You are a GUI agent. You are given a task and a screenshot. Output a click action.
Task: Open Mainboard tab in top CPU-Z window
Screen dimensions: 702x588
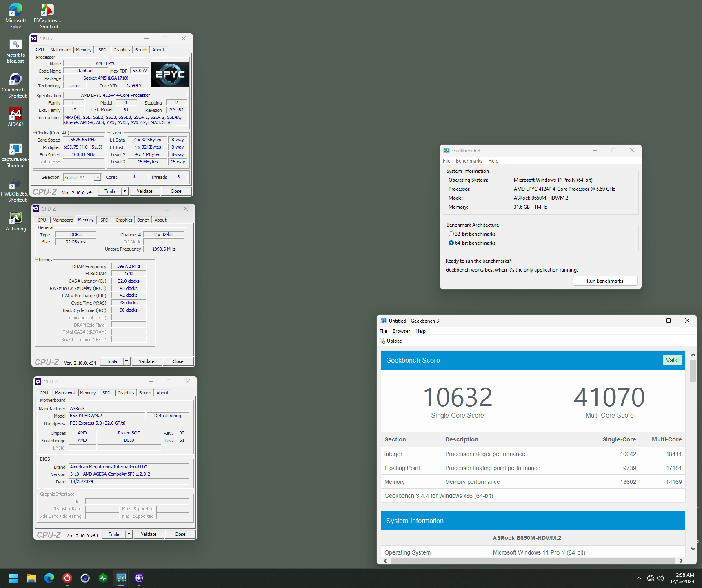[x=61, y=50]
